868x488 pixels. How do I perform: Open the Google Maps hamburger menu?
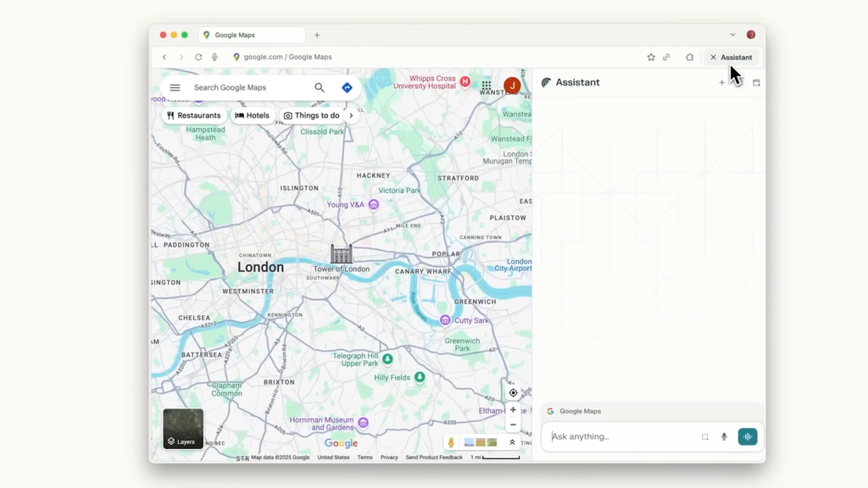pos(175,87)
